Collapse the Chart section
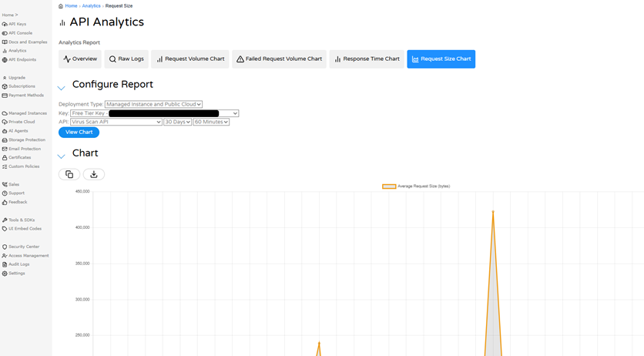Viewport: 644px width, 356px height. tap(61, 156)
